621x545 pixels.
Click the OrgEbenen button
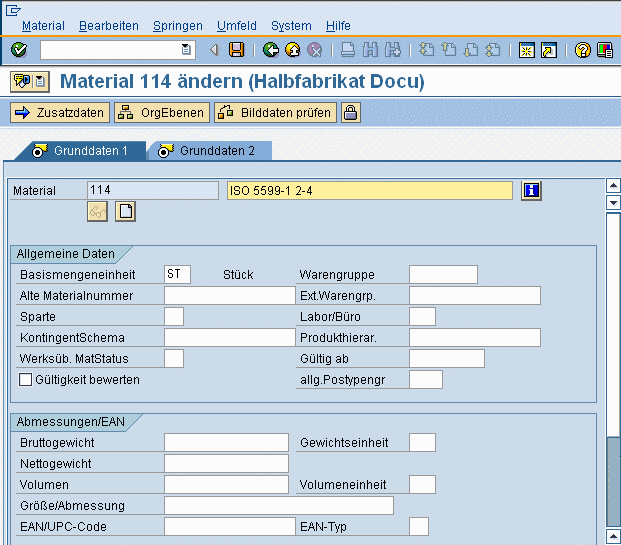coord(161,113)
